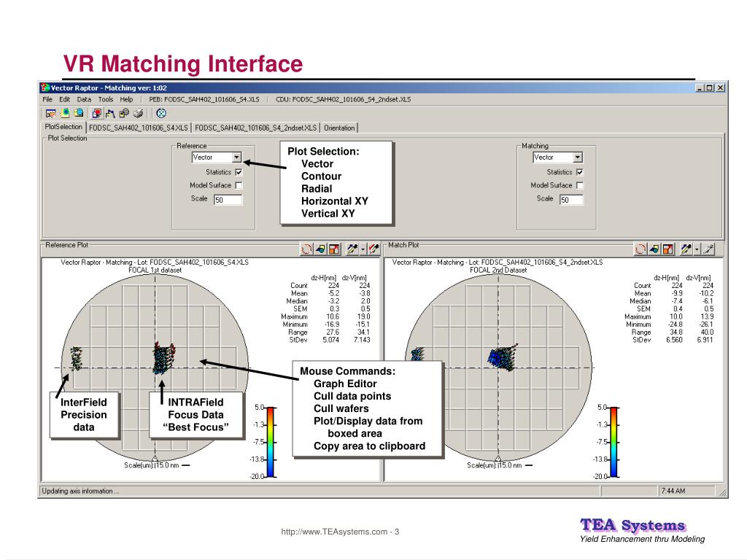Screen dimensions: 747x560
Task: Click the red-orange grid icon in Reference Plot
Action: [334, 249]
